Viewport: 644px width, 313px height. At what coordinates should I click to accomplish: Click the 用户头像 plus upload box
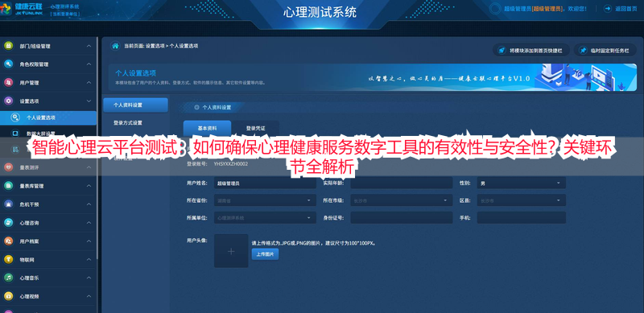point(231,251)
